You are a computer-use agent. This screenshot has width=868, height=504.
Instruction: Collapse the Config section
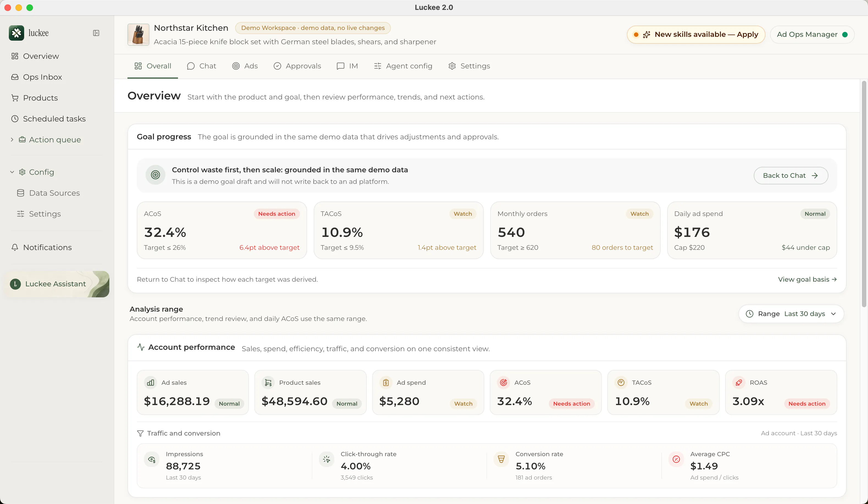[x=12, y=172]
